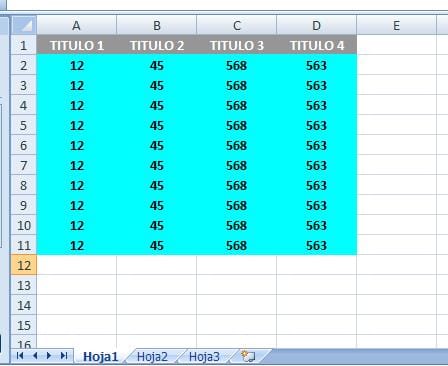This screenshot has width=448, height=366.
Task: Click next sheet navigation arrow
Action: (x=49, y=356)
